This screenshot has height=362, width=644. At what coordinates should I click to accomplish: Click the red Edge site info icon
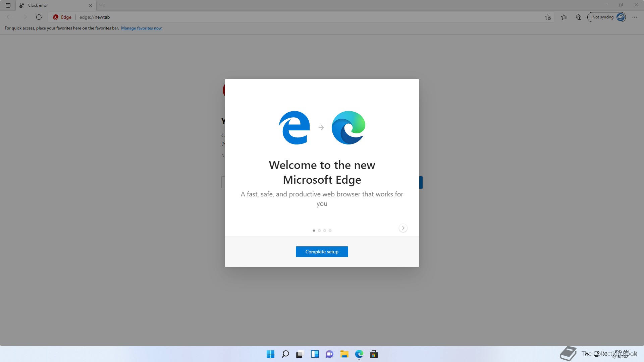(x=56, y=17)
